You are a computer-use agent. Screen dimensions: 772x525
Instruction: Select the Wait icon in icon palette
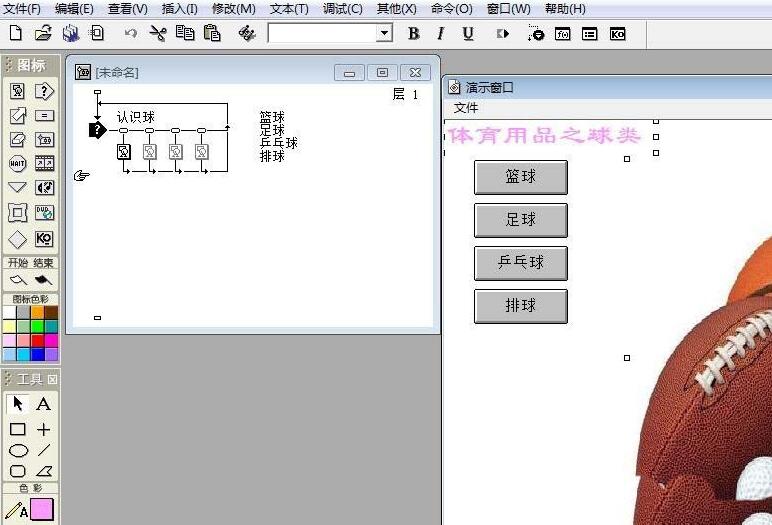(18, 164)
